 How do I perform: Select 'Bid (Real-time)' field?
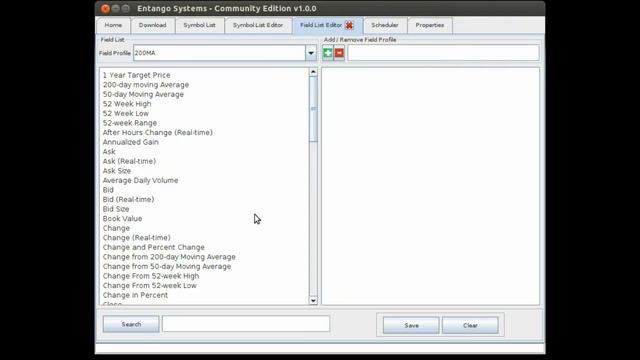coord(129,200)
